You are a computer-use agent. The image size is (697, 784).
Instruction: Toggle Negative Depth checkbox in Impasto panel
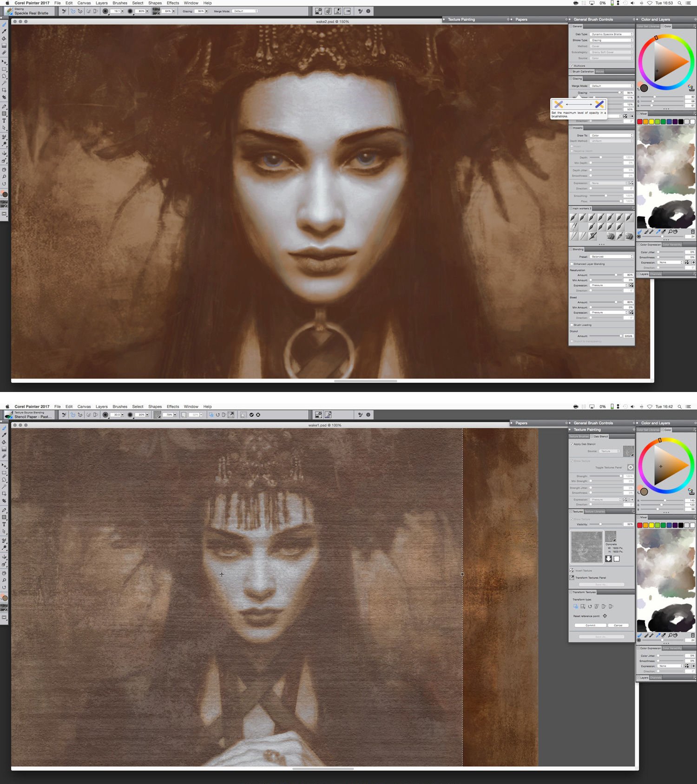coord(572,151)
